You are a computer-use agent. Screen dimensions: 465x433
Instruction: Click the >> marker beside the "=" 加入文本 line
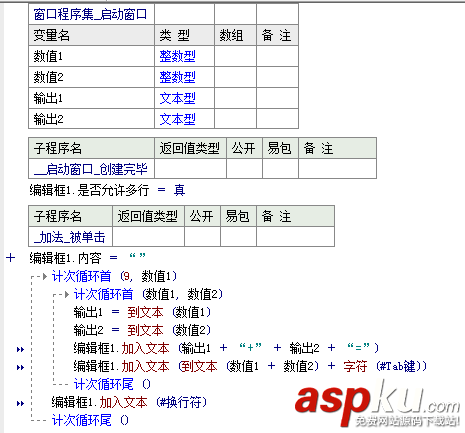pos(20,349)
